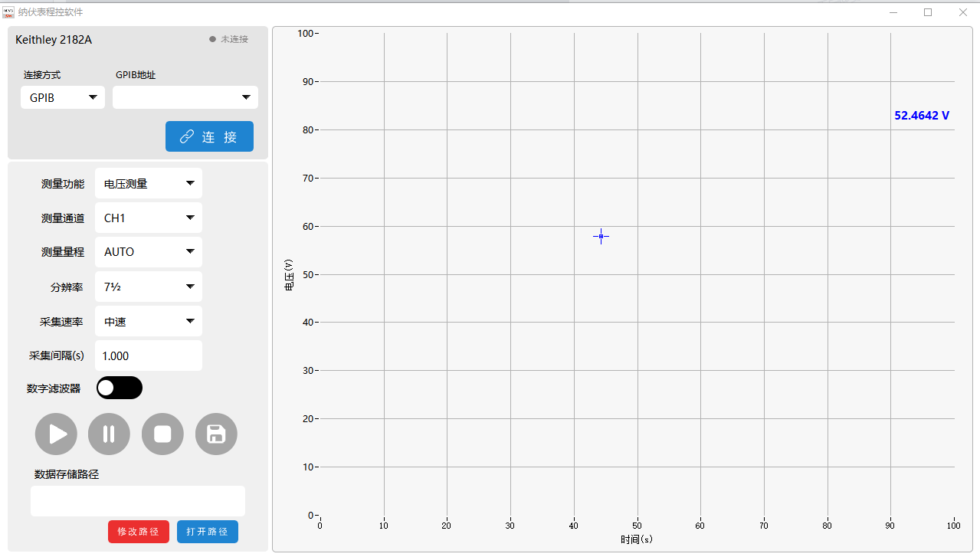Change the 采集速率 dropdown

tap(149, 321)
